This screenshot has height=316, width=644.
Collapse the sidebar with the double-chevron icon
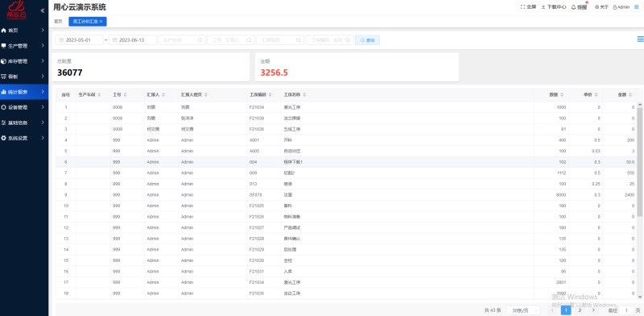(43, 10)
